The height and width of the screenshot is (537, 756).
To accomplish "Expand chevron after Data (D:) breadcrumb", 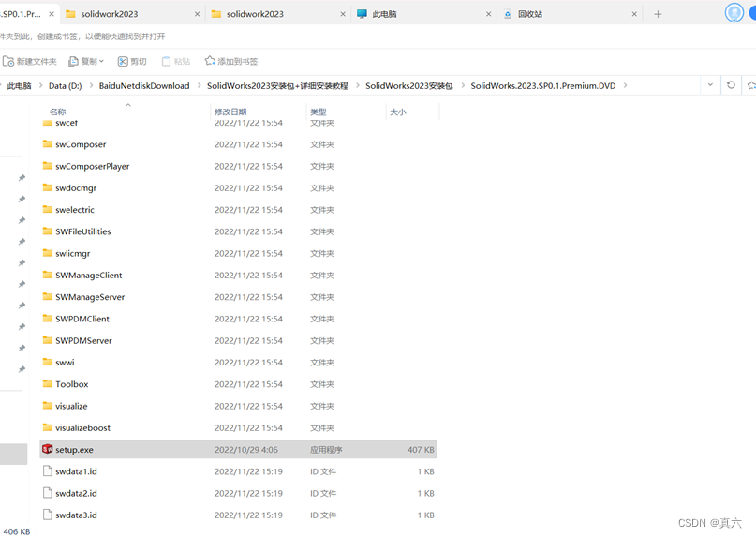I will 90,86.
